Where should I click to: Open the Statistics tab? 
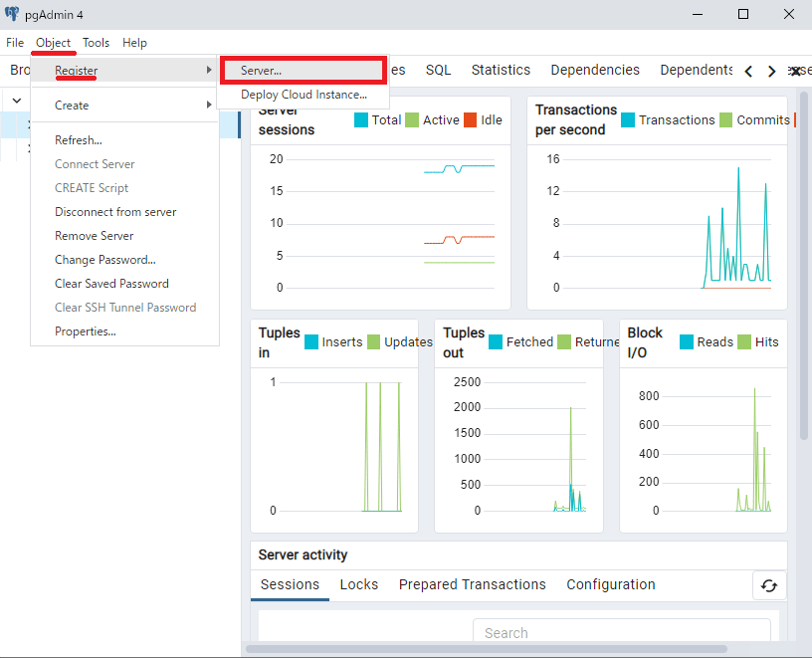[x=501, y=70]
